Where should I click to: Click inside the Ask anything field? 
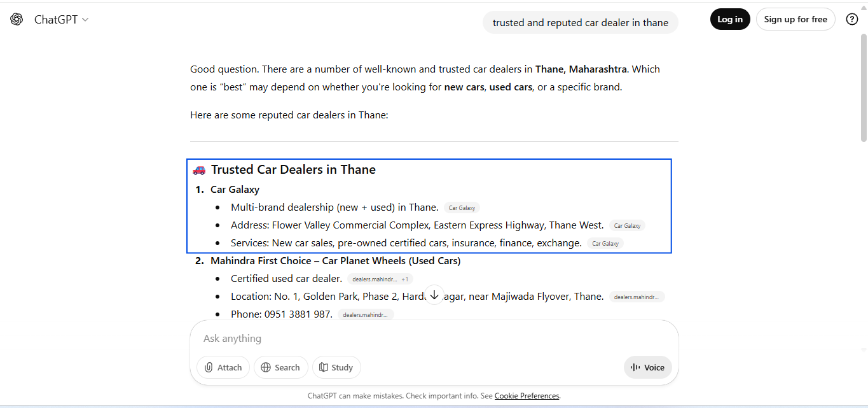tap(382, 338)
